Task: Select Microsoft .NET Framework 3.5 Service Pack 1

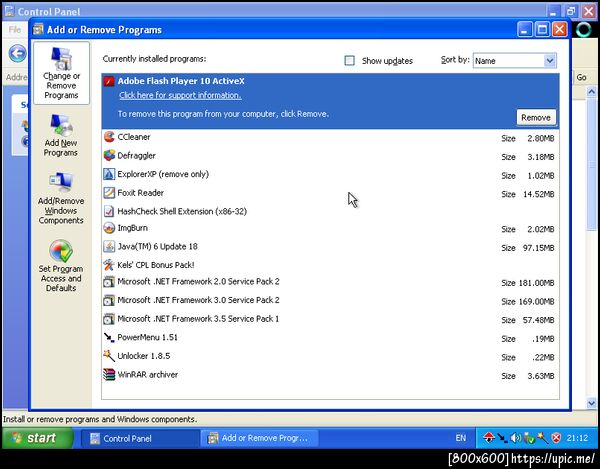Action: (330, 319)
